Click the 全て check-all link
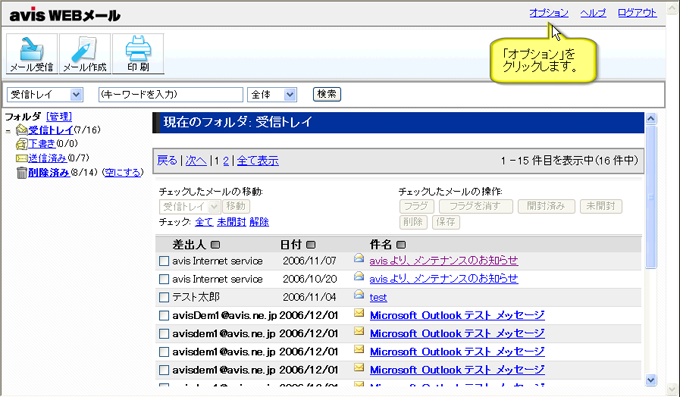Image resolution: width=680 pixels, height=397 pixels. 204,222
